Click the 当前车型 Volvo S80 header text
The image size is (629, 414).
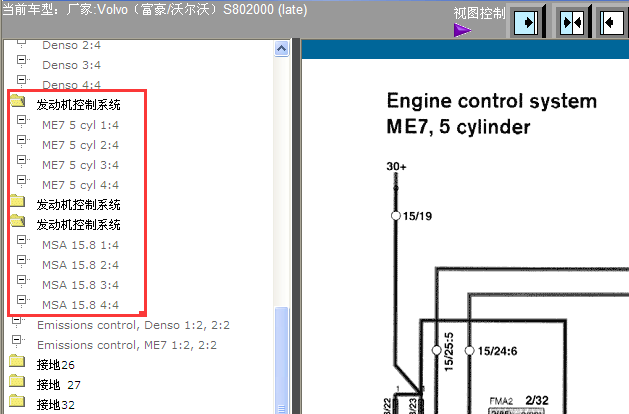pos(155,9)
